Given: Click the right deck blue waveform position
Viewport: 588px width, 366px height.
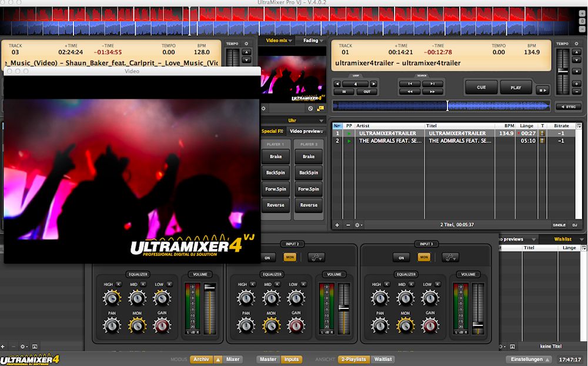Looking at the screenshot, I should (442, 106).
